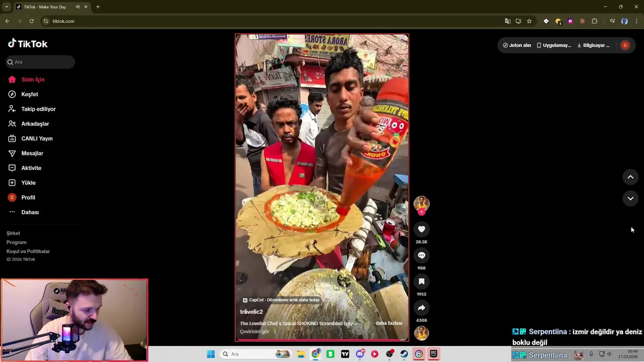Bookmark this page with star
The width and height of the screenshot is (644, 362).
(x=529, y=21)
